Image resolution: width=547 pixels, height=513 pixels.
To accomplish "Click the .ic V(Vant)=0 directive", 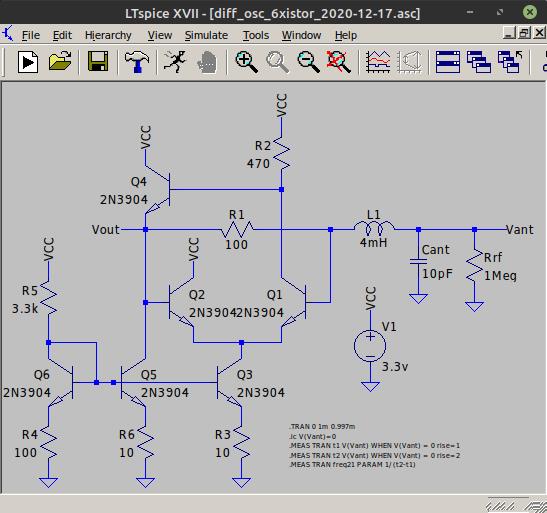I will pos(313,436).
